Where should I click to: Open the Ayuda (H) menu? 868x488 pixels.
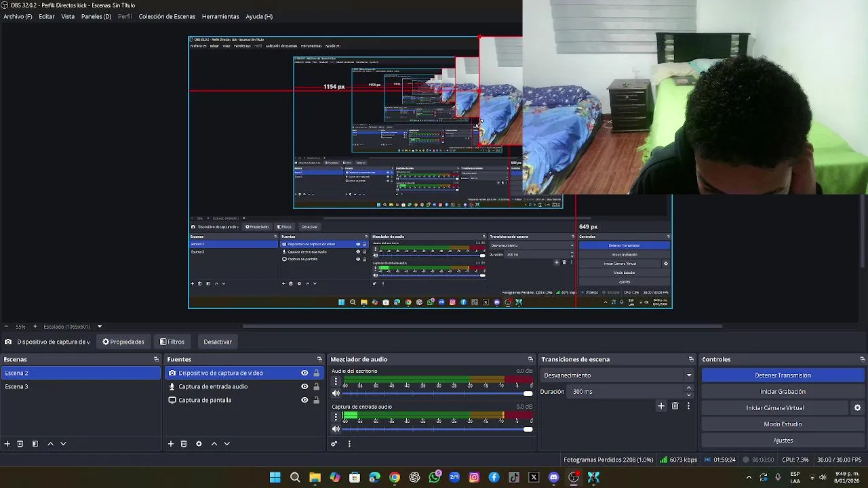click(x=259, y=16)
